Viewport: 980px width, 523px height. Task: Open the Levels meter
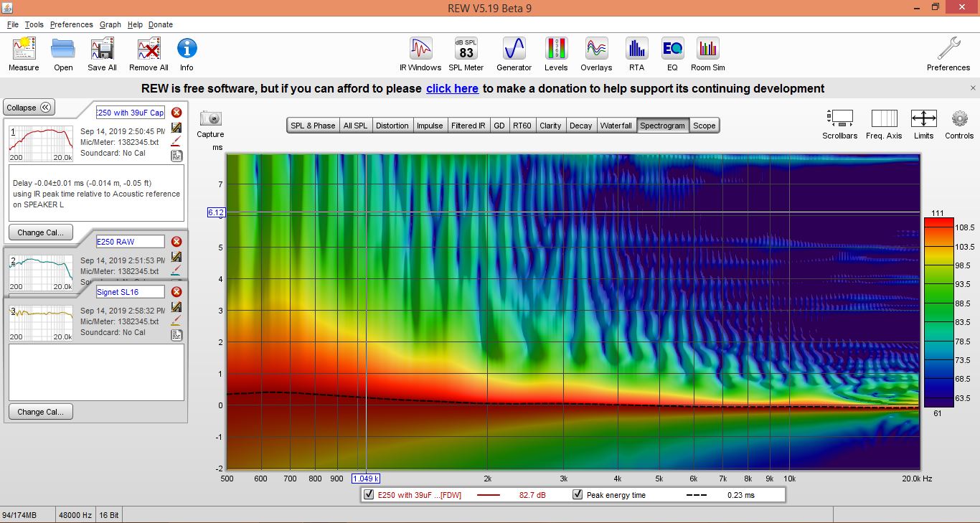pos(556,49)
